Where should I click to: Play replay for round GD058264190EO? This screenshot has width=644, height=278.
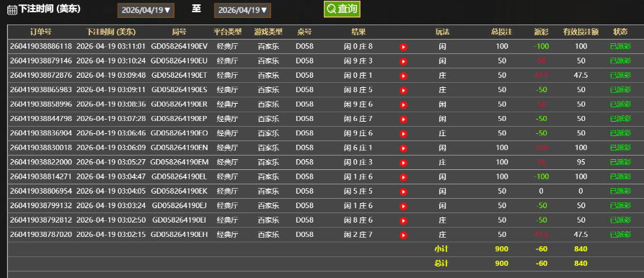point(403,134)
